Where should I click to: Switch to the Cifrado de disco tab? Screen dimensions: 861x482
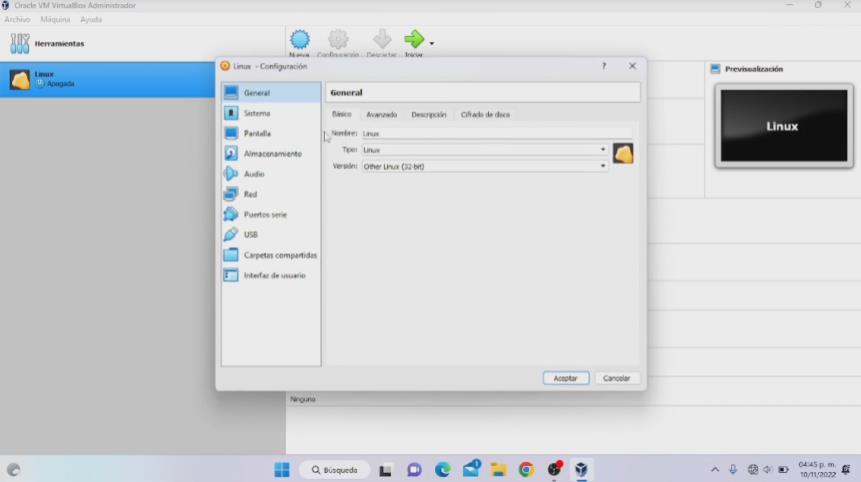click(485, 115)
